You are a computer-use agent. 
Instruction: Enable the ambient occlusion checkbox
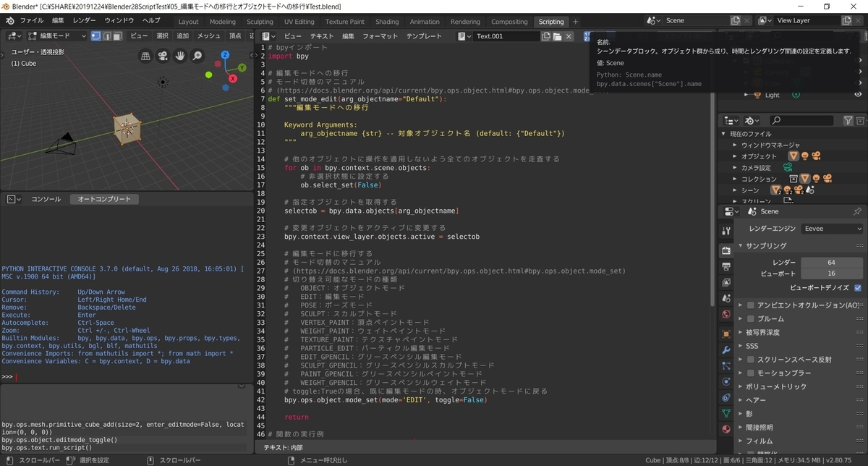(x=751, y=305)
